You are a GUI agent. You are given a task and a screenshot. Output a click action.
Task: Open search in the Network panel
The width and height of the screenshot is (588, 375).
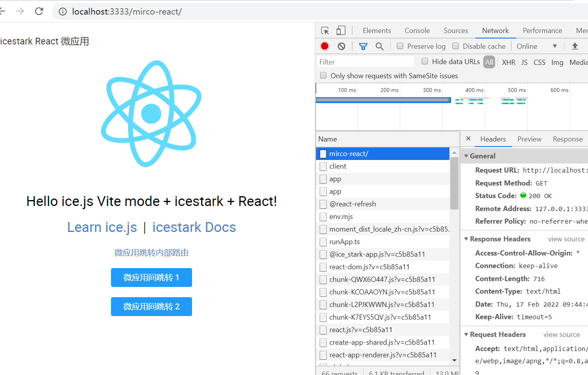pyautogui.click(x=379, y=46)
